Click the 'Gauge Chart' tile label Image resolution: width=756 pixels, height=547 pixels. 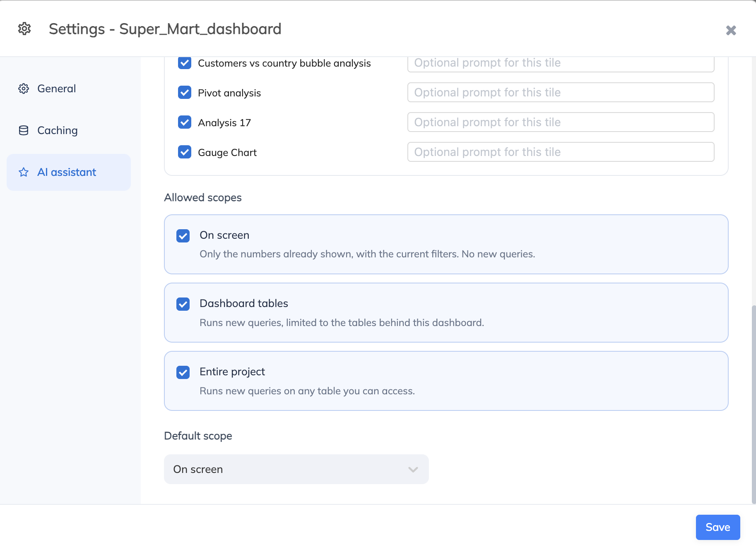pyautogui.click(x=227, y=153)
